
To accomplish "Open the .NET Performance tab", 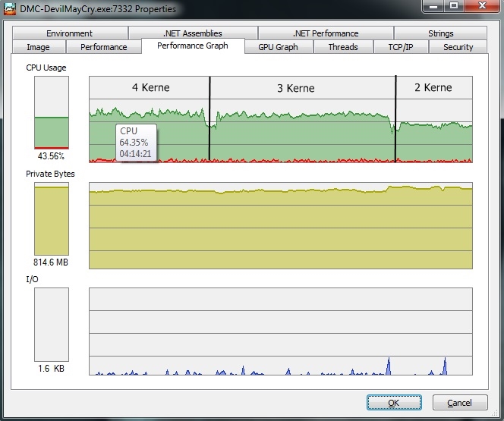I will [x=326, y=33].
